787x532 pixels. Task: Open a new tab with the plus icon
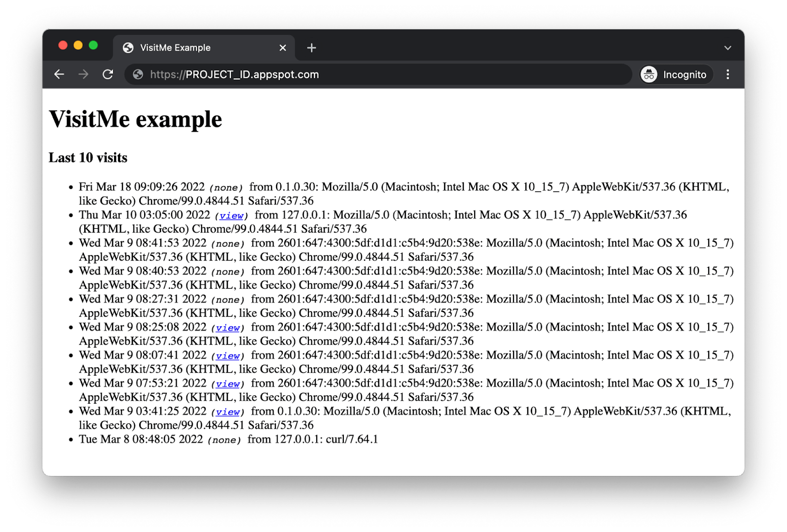point(311,48)
